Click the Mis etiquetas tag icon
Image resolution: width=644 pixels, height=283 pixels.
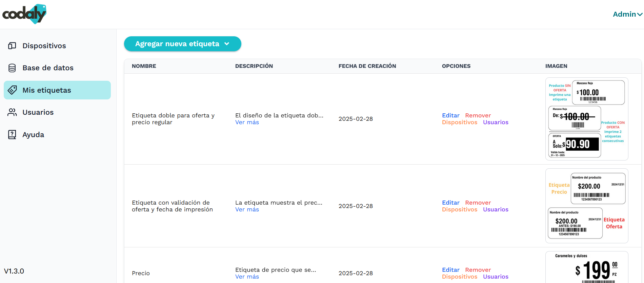[x=12, y=90]
